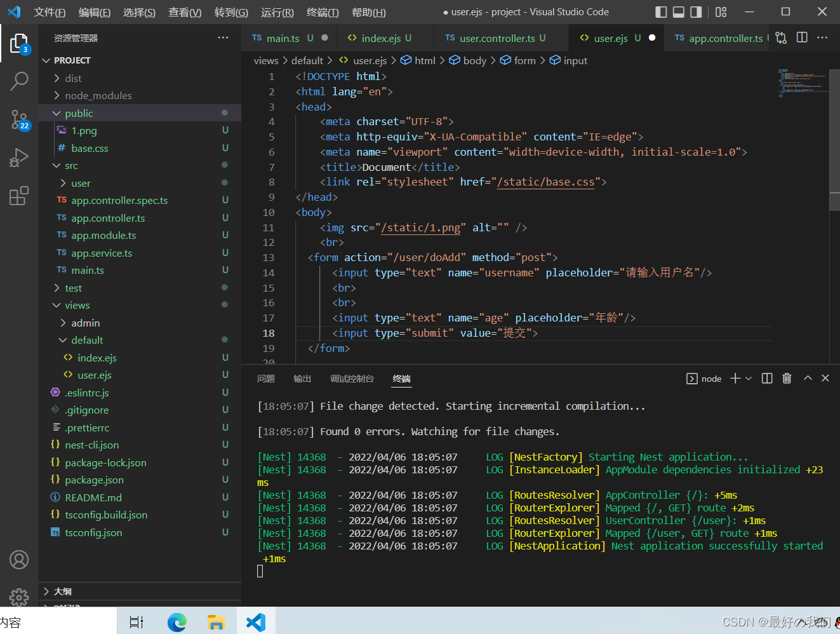Switch to the 问题 panel tab
The height and width of the screenshot is (634, 840).
pos(266,379)
